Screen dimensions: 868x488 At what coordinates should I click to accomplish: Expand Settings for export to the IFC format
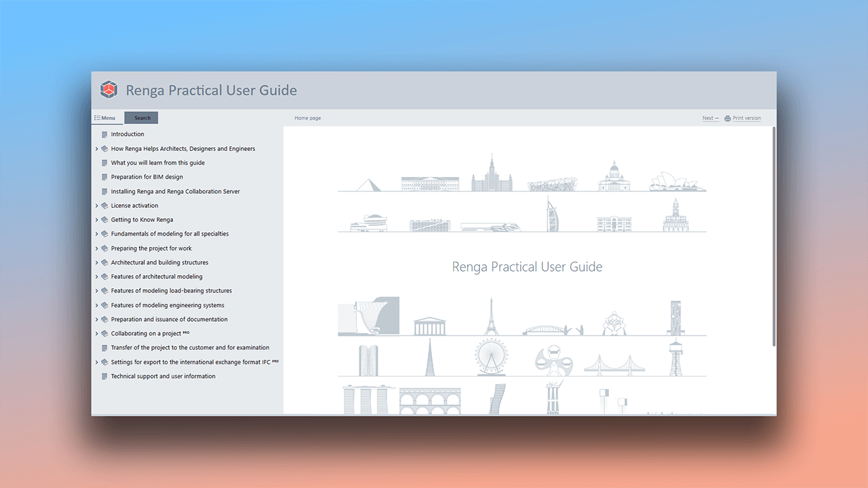[x=97, y=361]
